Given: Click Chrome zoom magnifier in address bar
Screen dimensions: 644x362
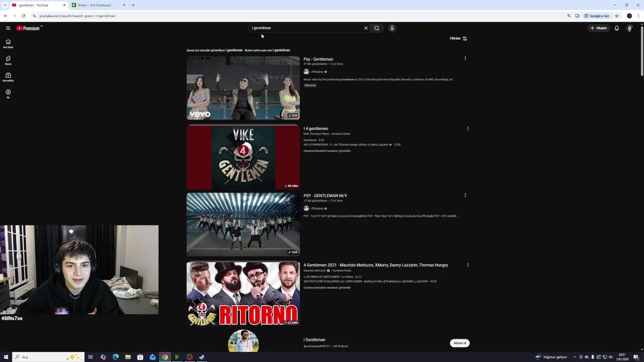Looking at the screenshot, I should 569,16.
